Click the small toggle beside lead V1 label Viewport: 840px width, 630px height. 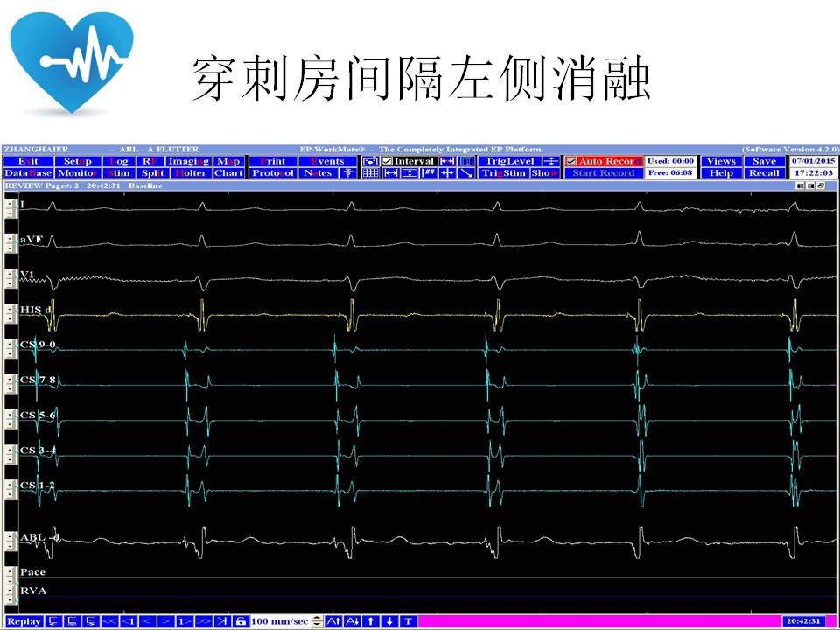tap(10, 276)
